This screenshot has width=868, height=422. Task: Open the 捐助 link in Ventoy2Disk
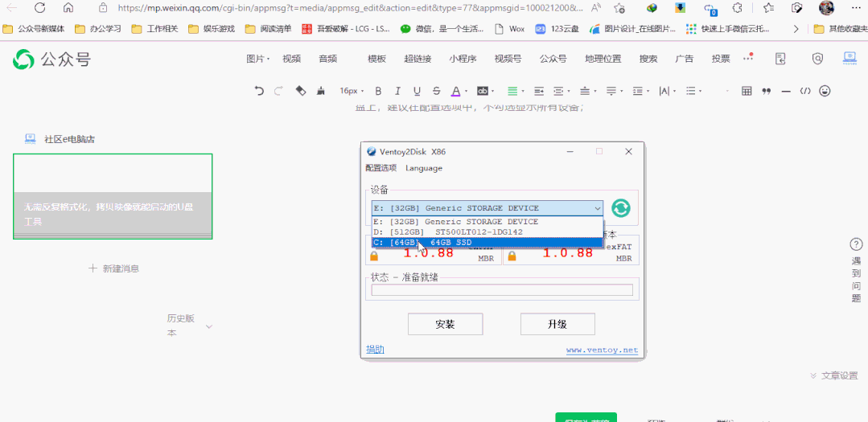click(x=376, y=349)
